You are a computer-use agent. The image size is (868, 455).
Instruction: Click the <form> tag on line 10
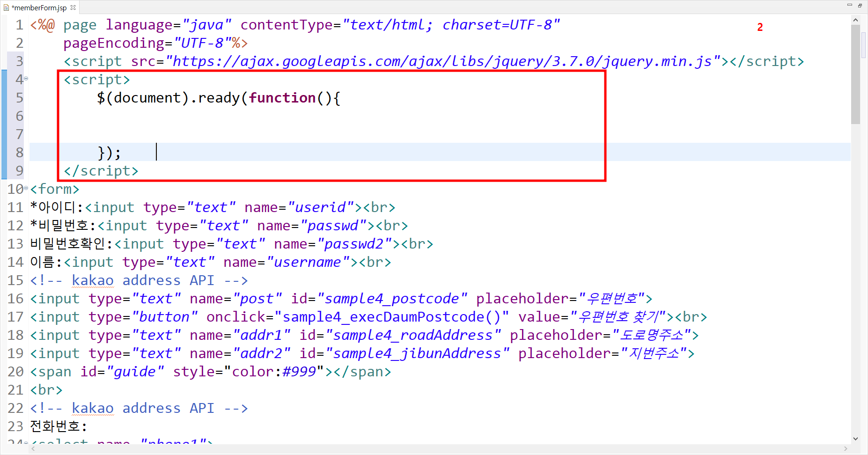[55, 189]
